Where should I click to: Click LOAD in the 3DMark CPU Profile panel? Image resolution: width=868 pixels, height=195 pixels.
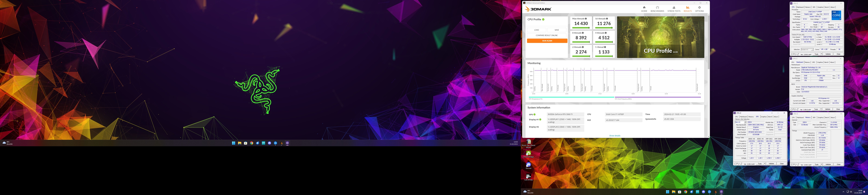click(x=537, y=30)
